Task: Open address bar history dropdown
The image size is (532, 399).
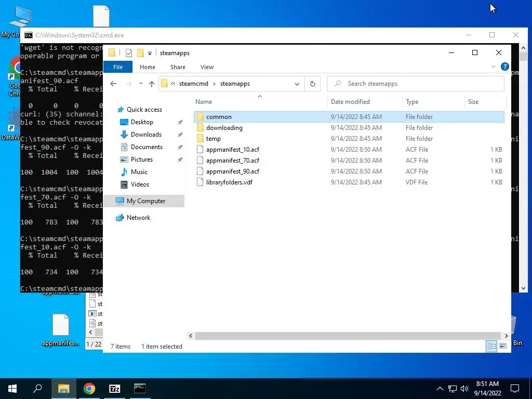Action: coord(297,84)
